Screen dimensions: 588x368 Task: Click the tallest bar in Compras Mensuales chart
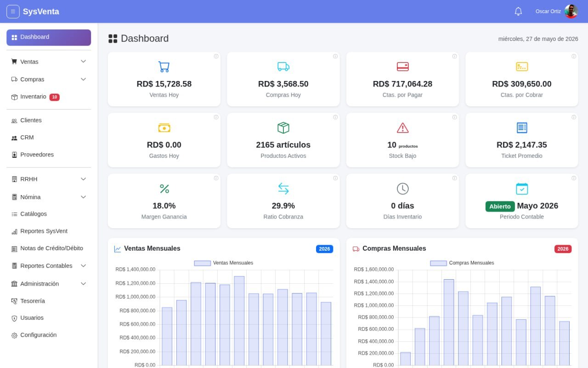click(449, 322)
